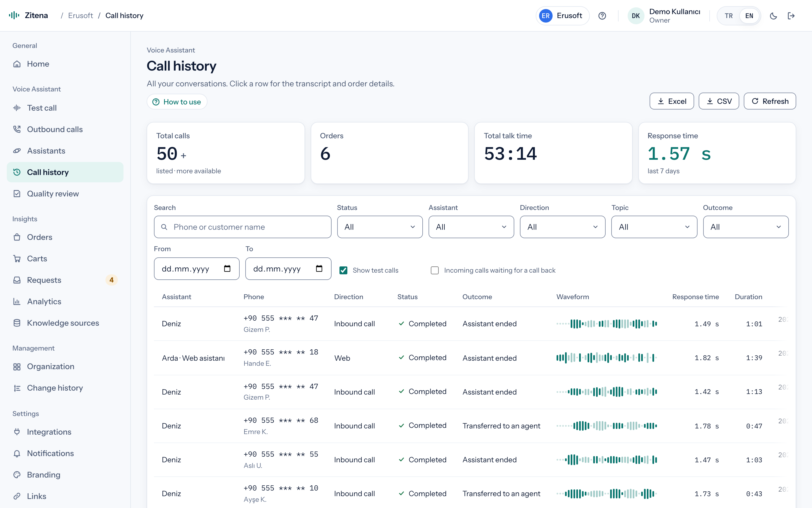This screenshot has width=812, height=508.
Task: Open Change history in the sidebar
Action: (65, 388)
